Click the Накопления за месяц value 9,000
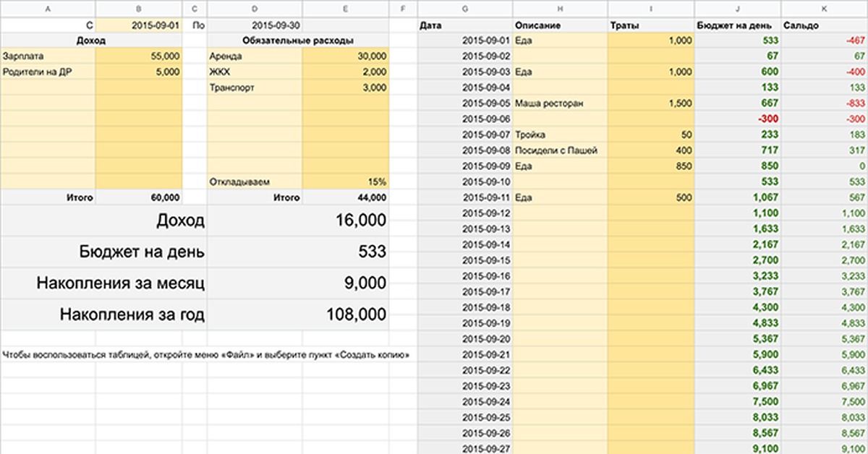 [345, 283]
